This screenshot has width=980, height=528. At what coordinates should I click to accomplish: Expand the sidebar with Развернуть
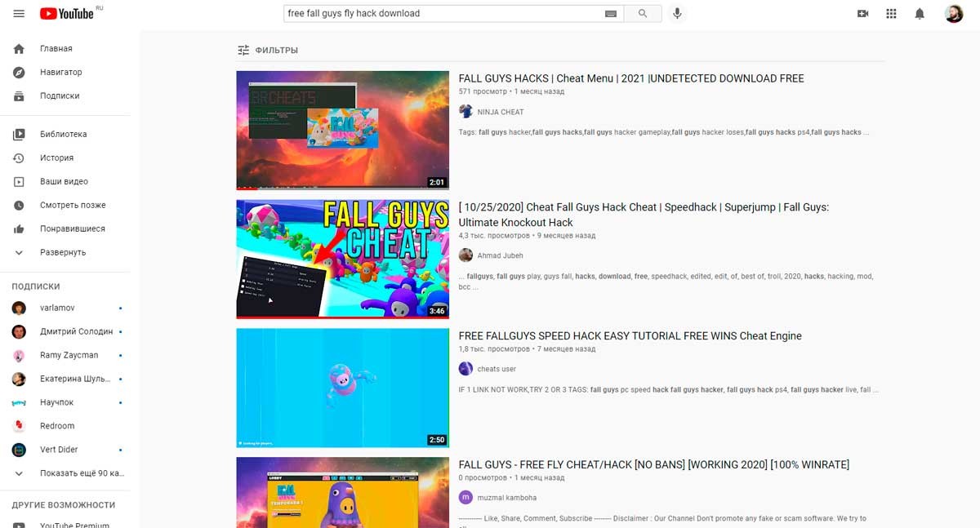click(63, 252)
